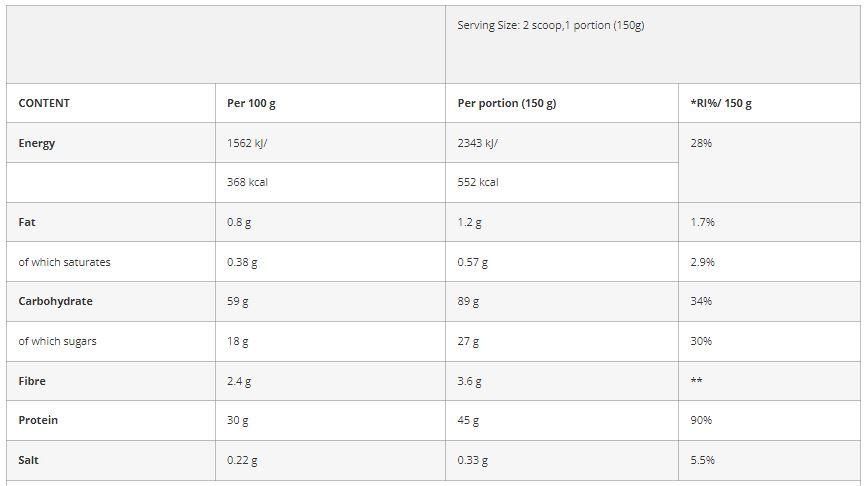
Task: Select the 552 kcal value
Action: pyautogui.click(x=478, y=182)
